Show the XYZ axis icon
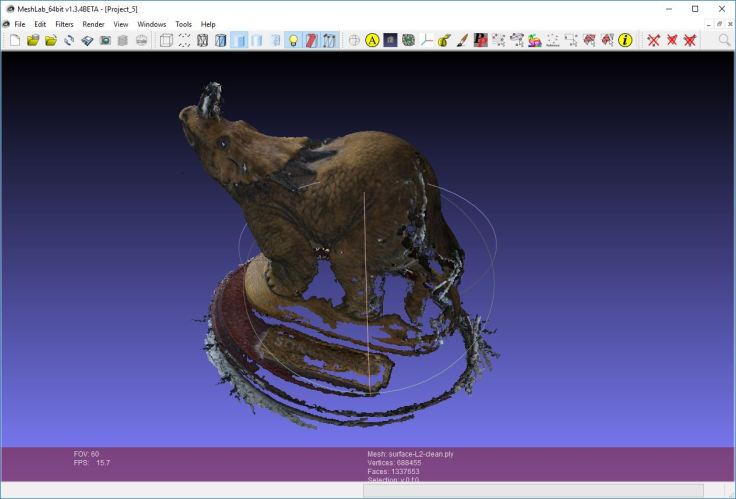 [x=427, y=40]
